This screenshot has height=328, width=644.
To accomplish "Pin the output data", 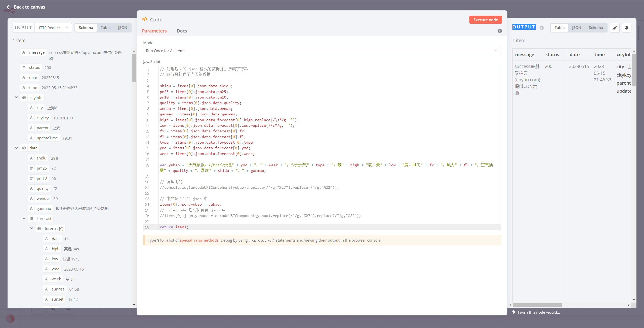I will [x=627, y=28].
